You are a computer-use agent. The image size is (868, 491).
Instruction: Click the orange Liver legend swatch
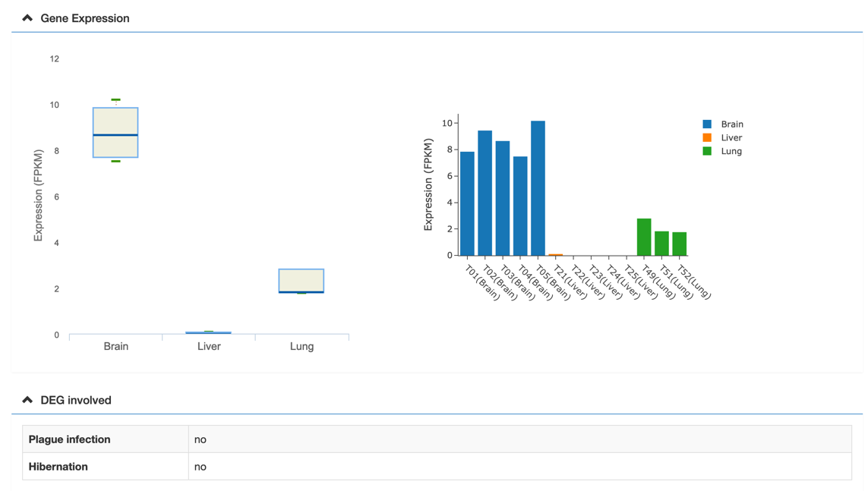click(707, 137)
